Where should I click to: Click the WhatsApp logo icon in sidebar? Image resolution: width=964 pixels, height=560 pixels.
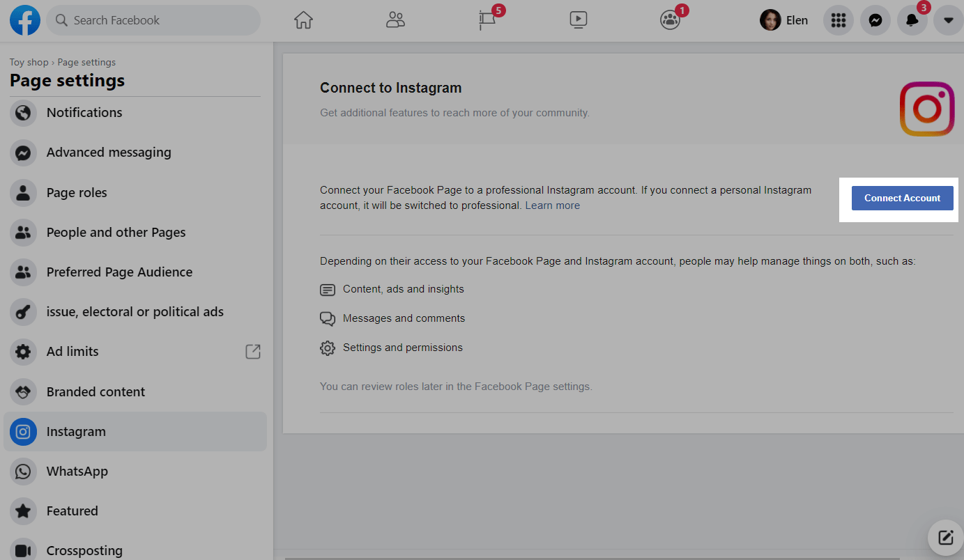coord(23,472)
